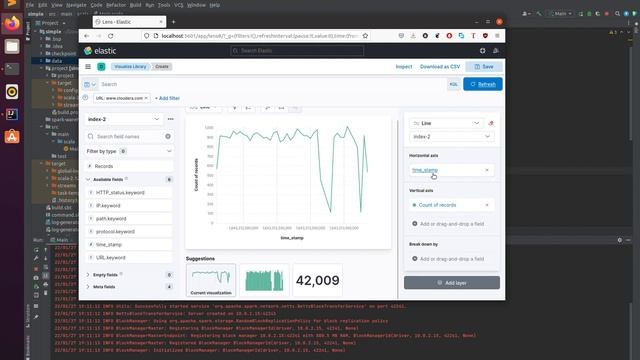
Task: Click the green series color dot for Count of records
Action: [x=414, y=205]
